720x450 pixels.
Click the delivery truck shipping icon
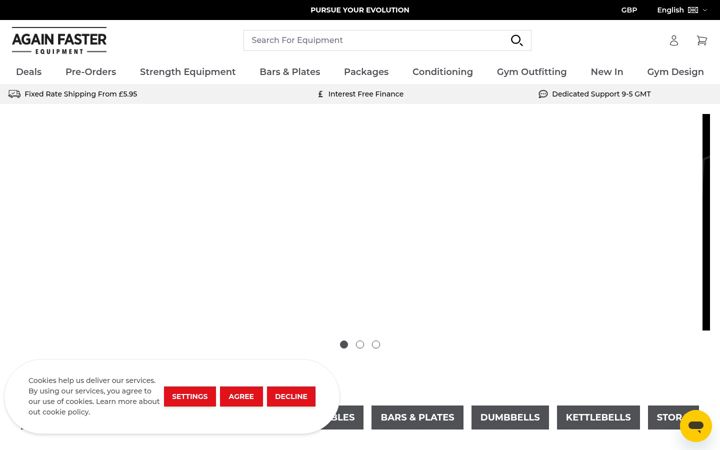14,94
